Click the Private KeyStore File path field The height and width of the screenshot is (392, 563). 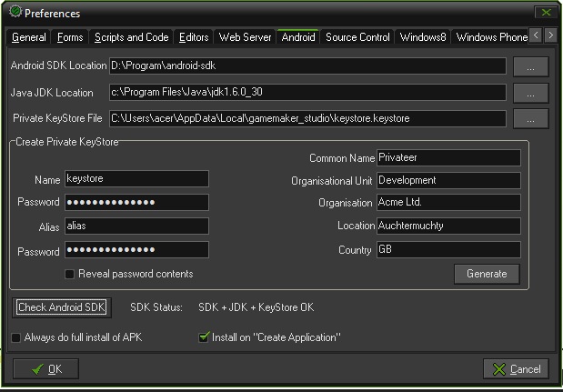click(x=307, y=118)
